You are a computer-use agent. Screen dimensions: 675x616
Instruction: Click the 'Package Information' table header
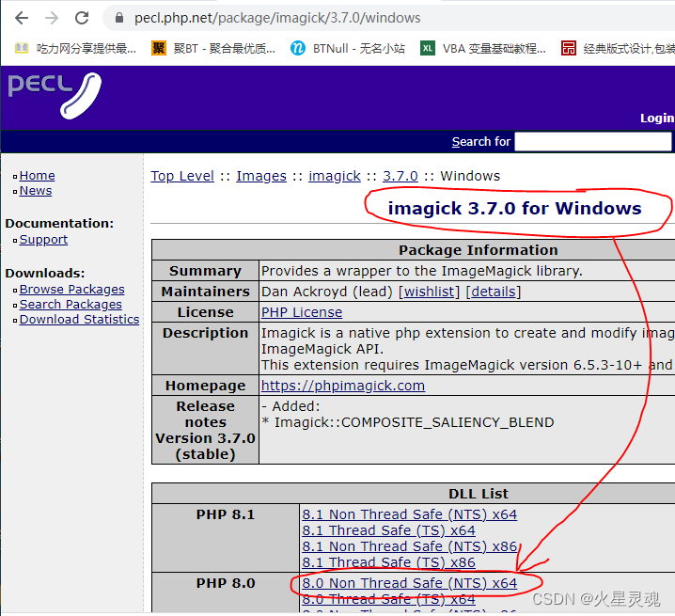pyautogui.click(x=478, y=250)
